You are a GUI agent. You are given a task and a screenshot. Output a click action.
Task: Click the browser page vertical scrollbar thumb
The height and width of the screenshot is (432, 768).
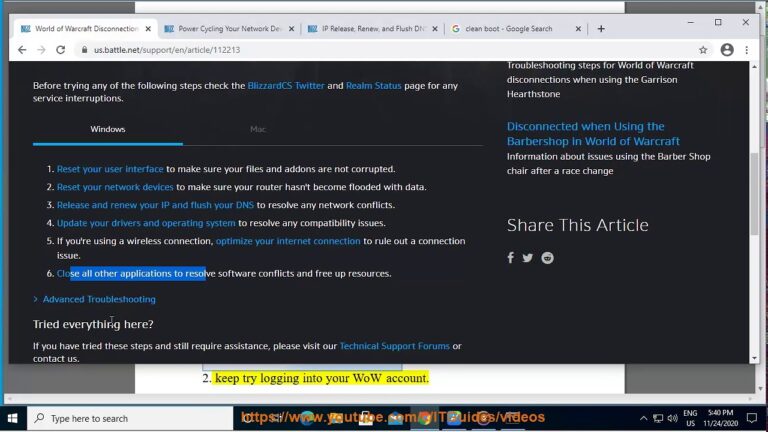click(x=754, y=193)
